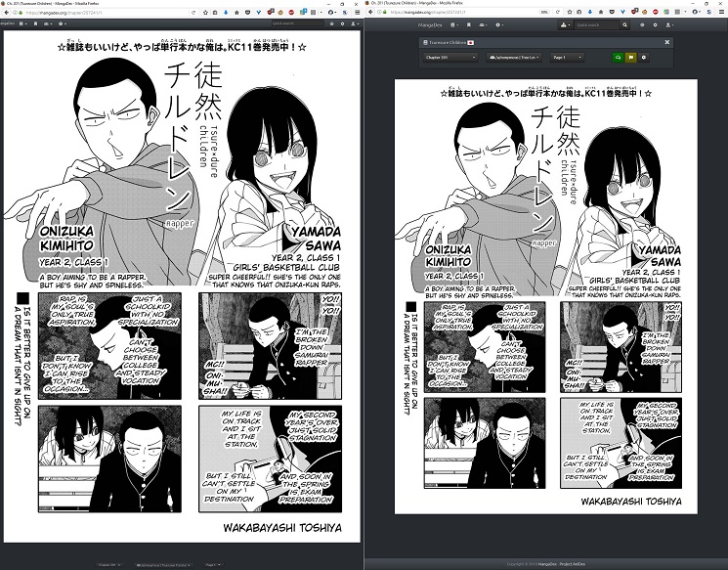Open the Firefox hamburger menu in the left window

[x=358, y=13]
